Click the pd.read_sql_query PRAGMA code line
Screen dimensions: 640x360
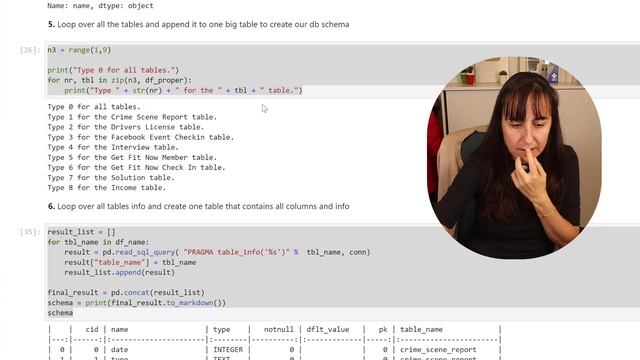coord(217,252)
